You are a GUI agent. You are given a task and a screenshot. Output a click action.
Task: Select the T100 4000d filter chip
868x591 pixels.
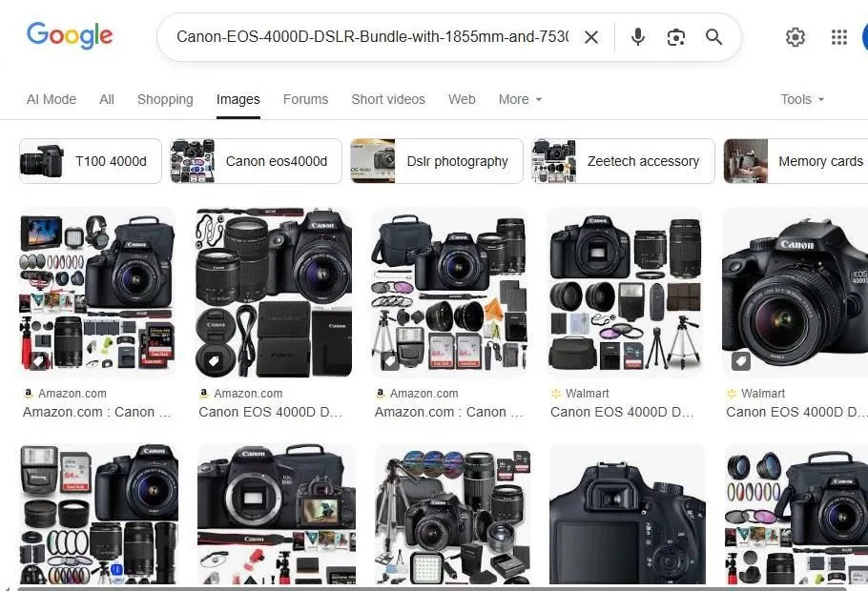click(91, 161)
